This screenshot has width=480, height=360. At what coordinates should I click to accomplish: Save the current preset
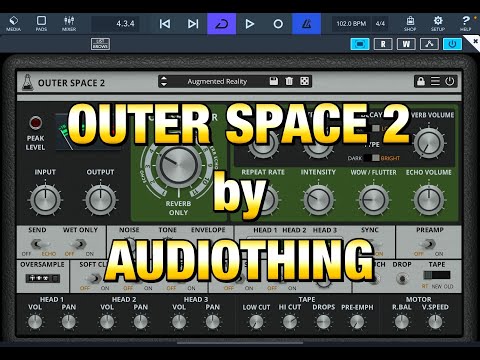click(x=274, y=81)
